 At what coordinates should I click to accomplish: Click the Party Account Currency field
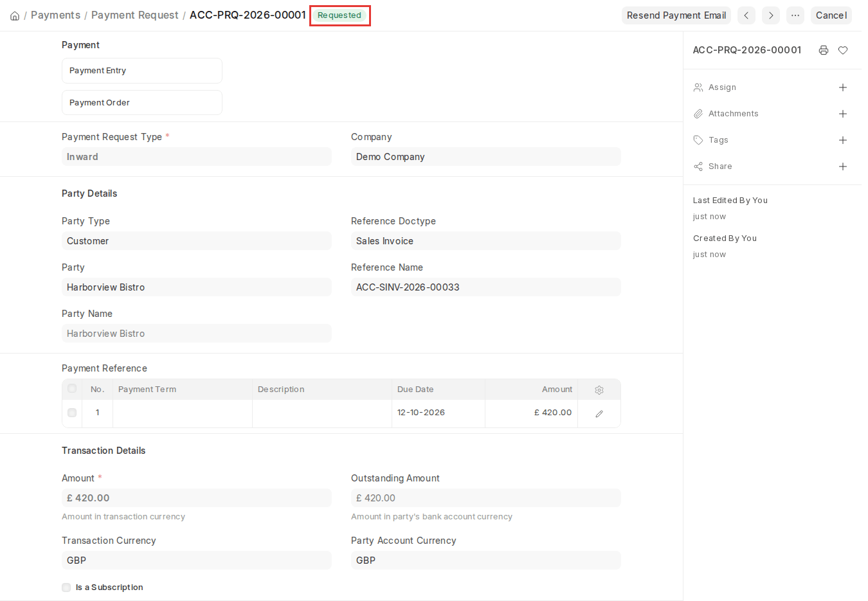tap(486, 561)
